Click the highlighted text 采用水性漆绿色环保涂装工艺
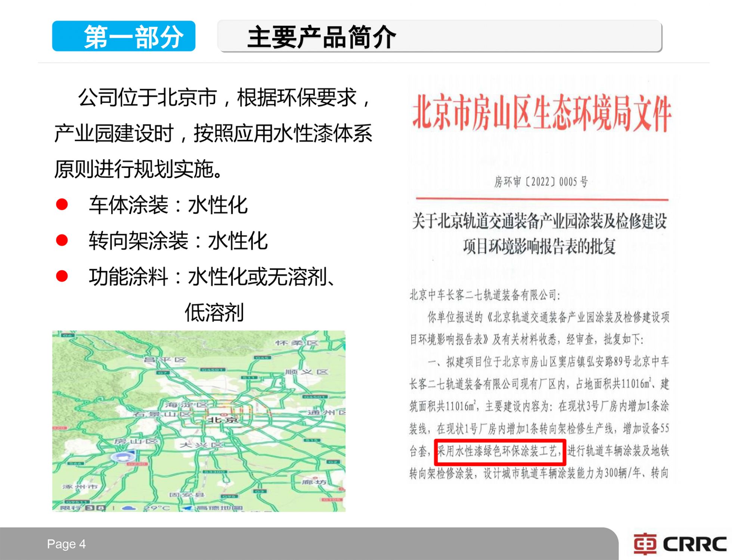Image resolution: width=747 pixels, height=560 pixels. pyautogui.click(x=500, y=451)
